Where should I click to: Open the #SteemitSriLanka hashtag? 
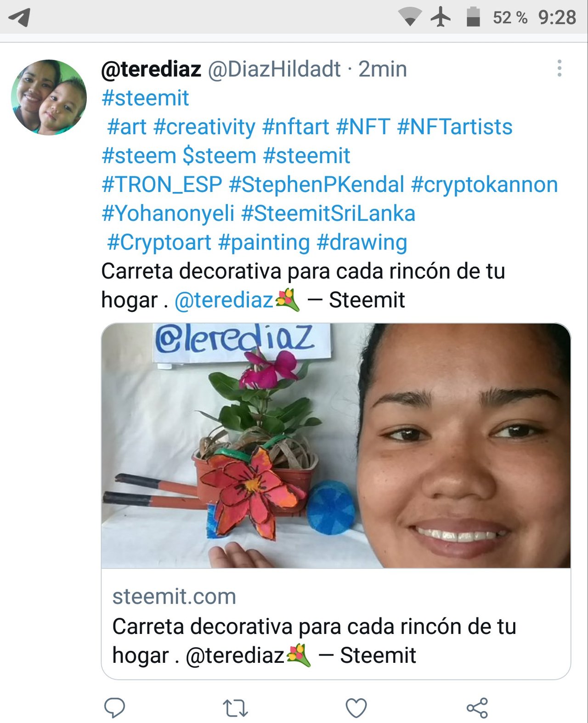tap(328, 214)
